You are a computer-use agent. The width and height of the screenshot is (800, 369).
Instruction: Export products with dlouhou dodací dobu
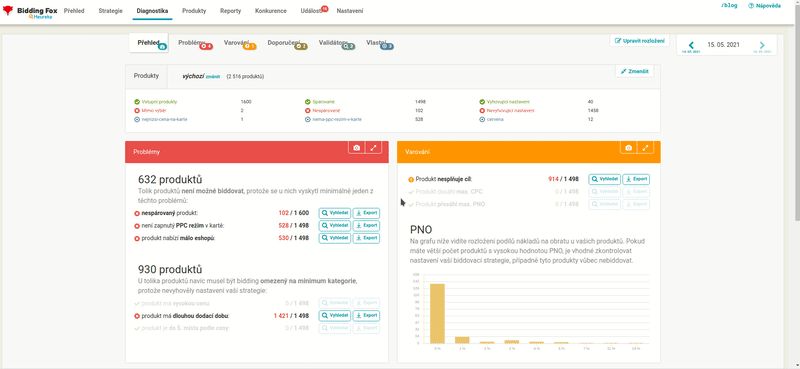[366, 315]
